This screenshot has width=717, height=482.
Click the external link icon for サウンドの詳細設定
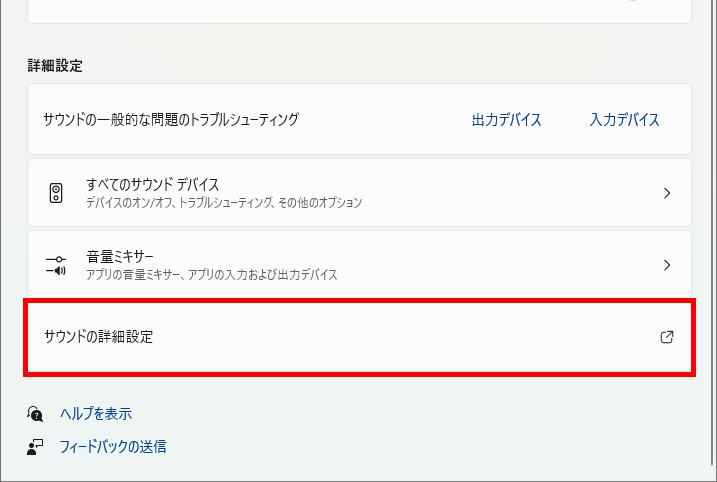(667, 337)
